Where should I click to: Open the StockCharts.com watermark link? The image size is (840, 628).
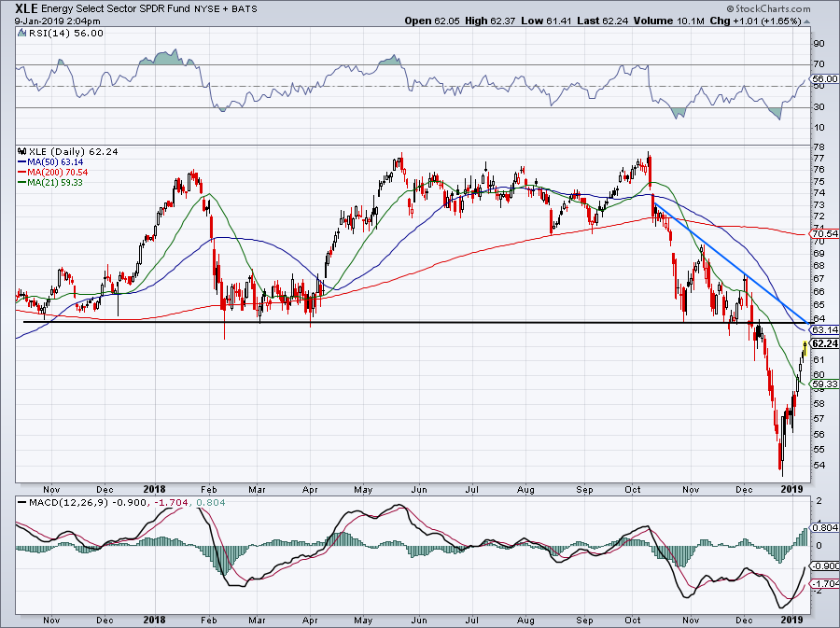point(769,8)
